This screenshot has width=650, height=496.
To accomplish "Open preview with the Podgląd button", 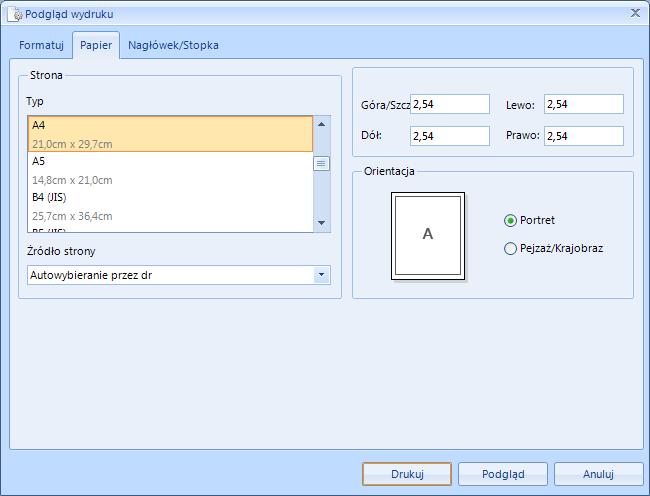I will pos(503,474).
